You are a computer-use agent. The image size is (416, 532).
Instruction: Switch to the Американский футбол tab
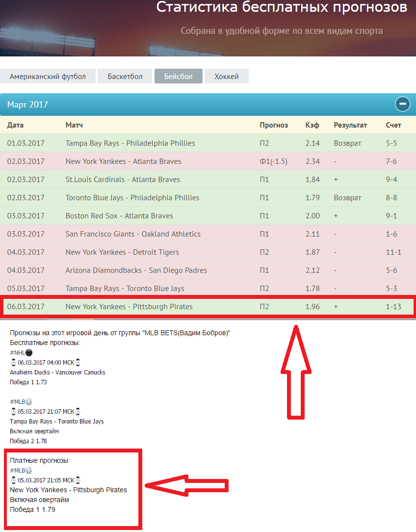pos(48,77)
